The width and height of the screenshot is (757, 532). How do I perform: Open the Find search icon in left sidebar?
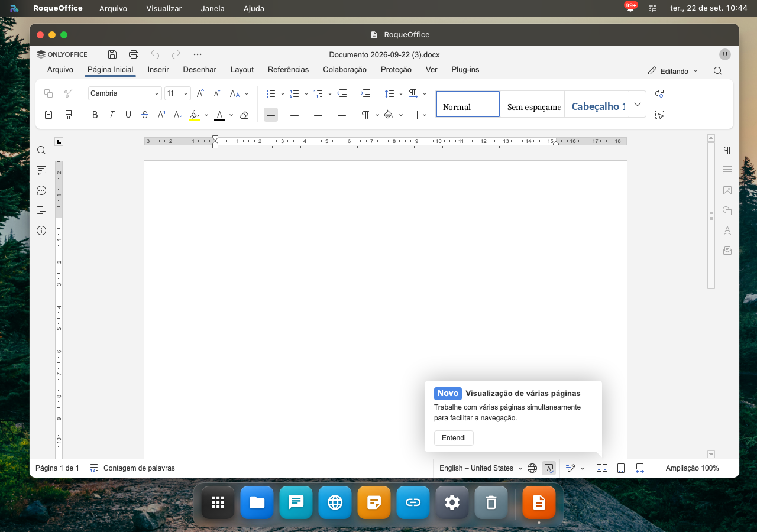[41, 150]
